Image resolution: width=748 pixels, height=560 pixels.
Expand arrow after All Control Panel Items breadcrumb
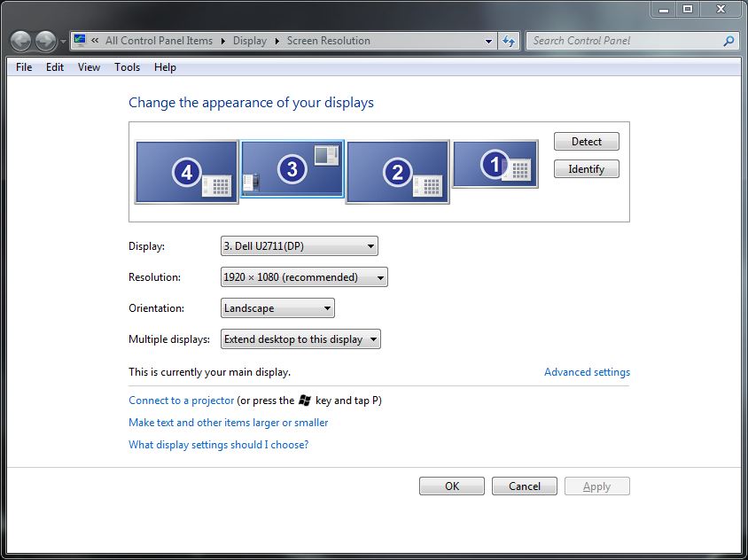222,41
